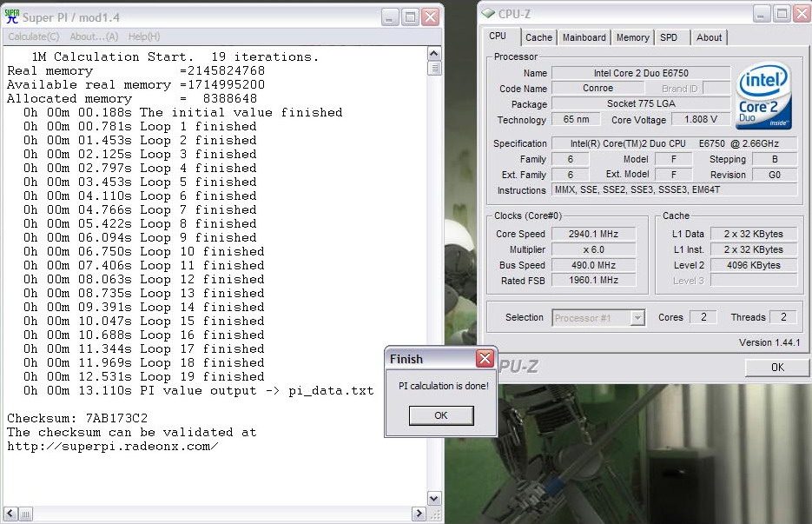Click the 'Version 1.44.1' text in CPU-Z
This screenshot has width=812, height=524.
click(769, 342)
